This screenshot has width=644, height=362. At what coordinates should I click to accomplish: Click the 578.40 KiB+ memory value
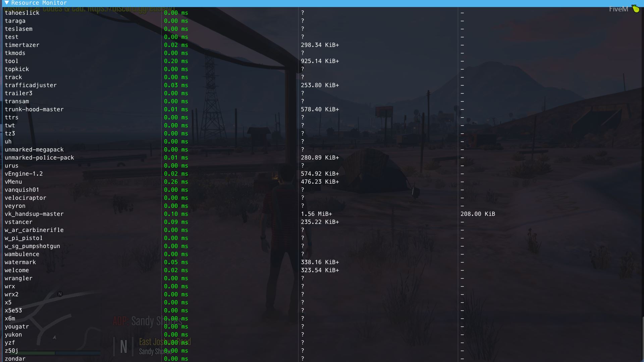[x=320, y=109]
